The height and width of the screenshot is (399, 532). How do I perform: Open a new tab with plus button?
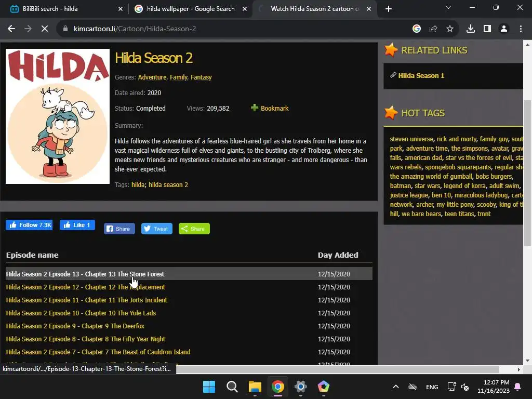(389, 9)
